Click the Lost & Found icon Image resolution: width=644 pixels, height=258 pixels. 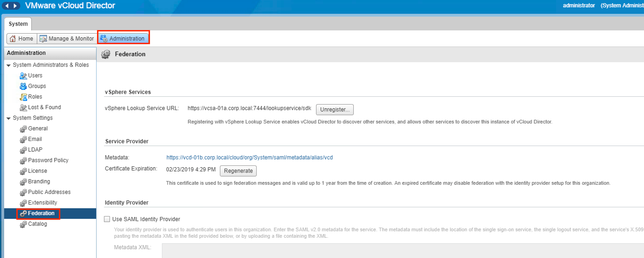pyautogui.click(x=23, y=107)
